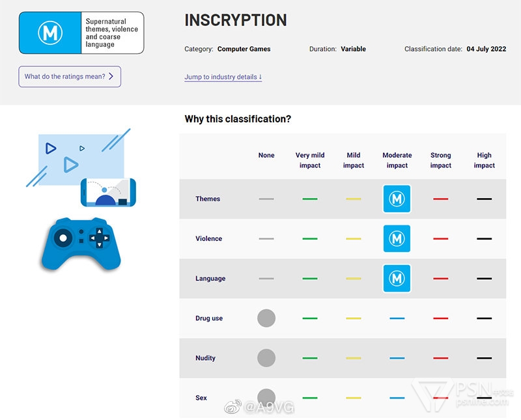The width and height of the screenshot is (521, 420).
Task: Click the blue game controller illustration
Action: 81,244
